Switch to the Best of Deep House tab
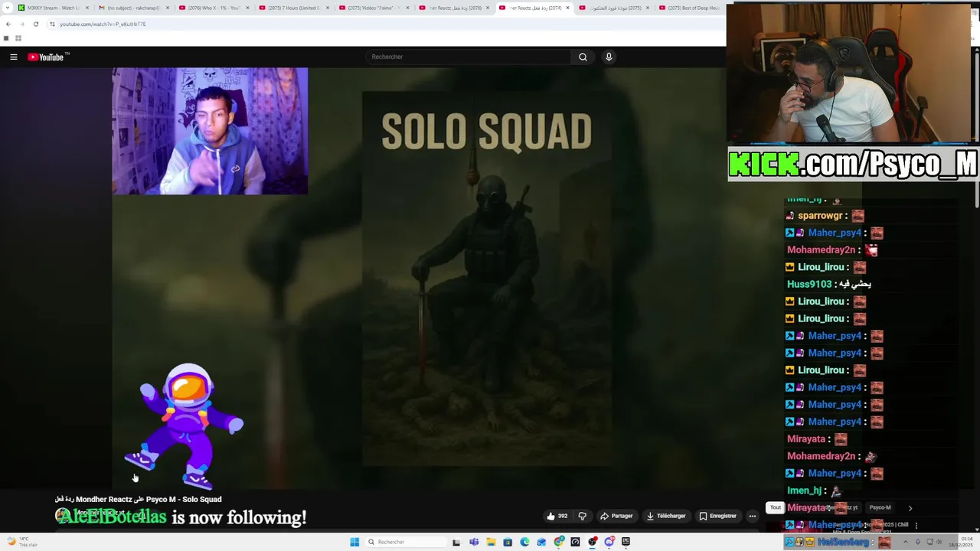 click(690, 8)
